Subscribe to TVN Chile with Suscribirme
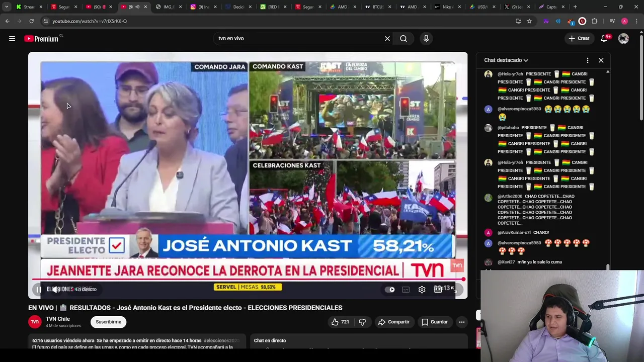 [108, 322]
